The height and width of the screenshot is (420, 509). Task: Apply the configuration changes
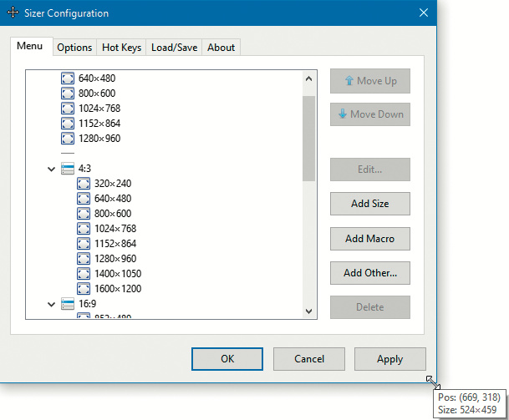(389, 359)
